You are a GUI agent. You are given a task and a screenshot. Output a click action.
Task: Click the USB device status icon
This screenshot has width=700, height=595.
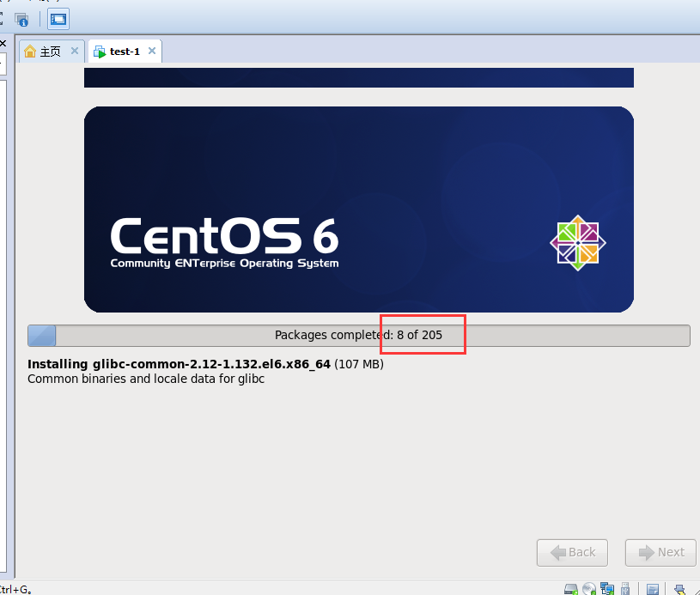tap(625, 589)
